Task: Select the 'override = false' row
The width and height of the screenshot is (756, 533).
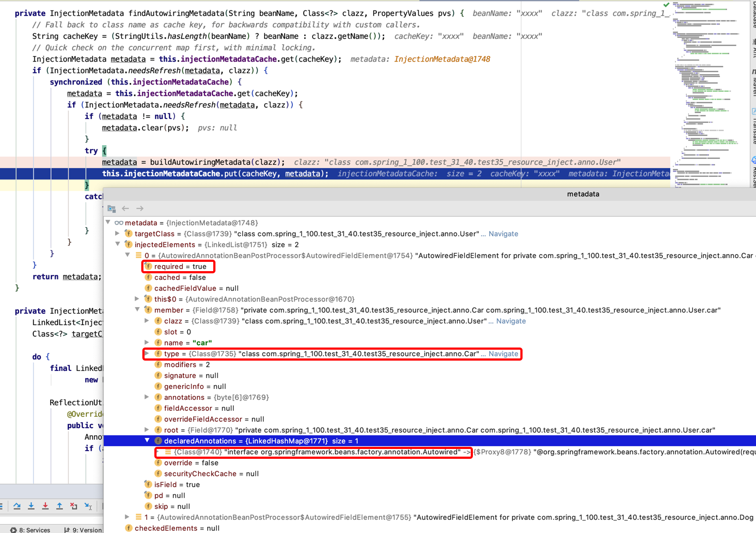Action: 430,463
